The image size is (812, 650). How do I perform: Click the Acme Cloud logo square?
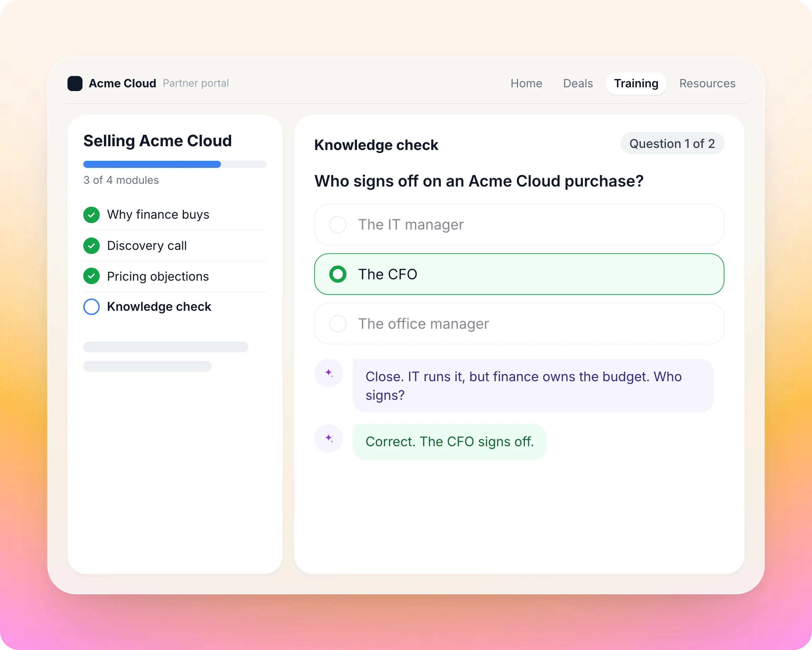tap(75, 83)
